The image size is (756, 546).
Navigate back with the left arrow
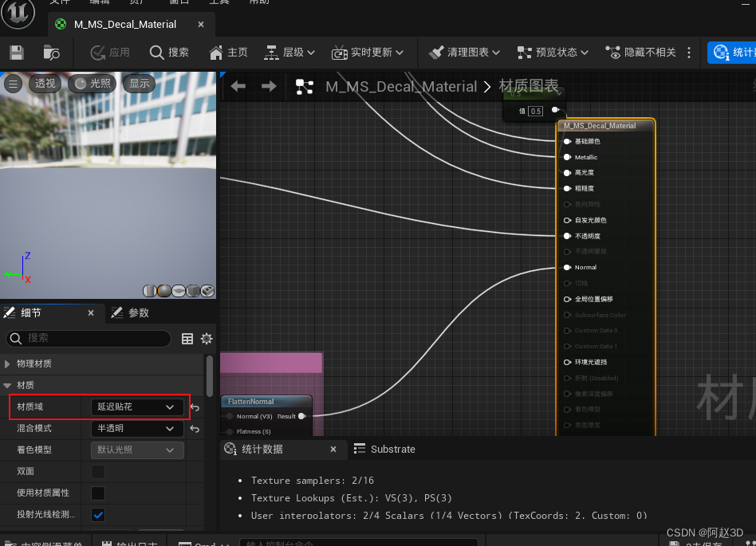point(238,86)
